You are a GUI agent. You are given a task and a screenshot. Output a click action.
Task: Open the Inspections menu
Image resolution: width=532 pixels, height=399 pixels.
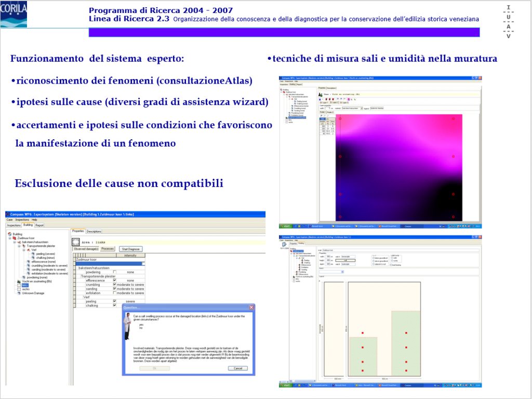click(22, 220)
